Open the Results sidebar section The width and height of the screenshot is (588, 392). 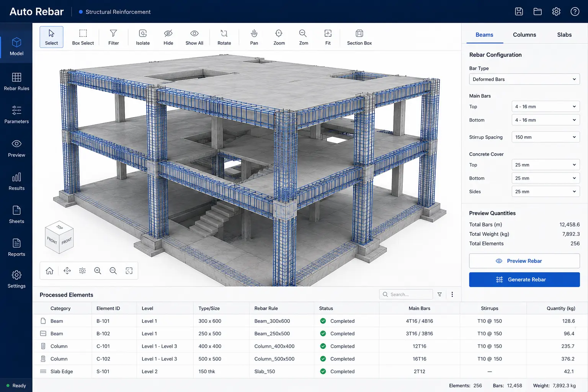pos(16,182)
